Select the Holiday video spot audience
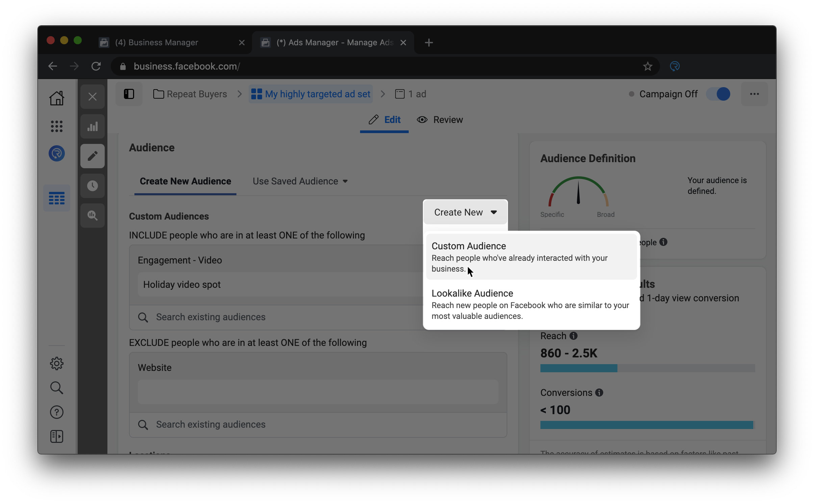This screenshot has height=504, width=814. [x=280, y=284]
